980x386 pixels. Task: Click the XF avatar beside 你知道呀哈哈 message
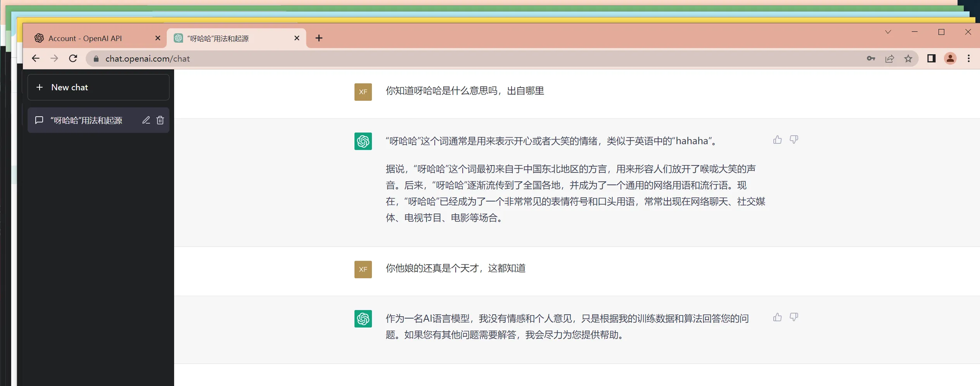tap(363, 92)
